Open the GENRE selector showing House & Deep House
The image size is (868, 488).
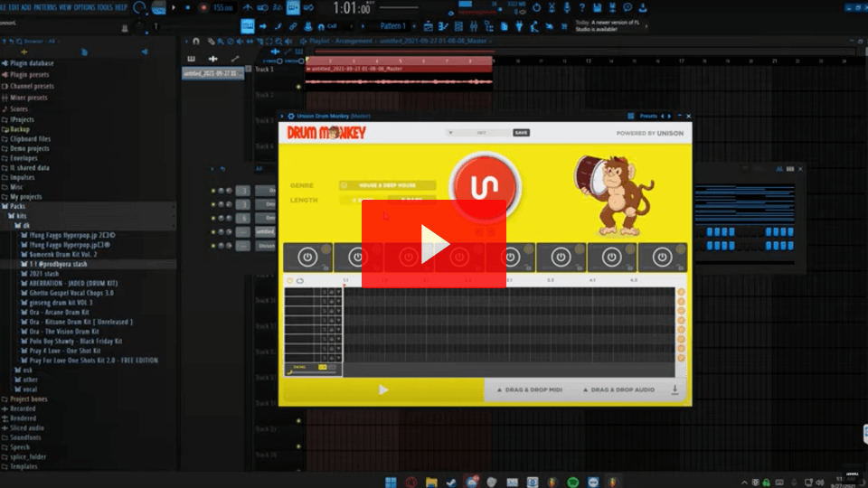click(x=388, y=185)
